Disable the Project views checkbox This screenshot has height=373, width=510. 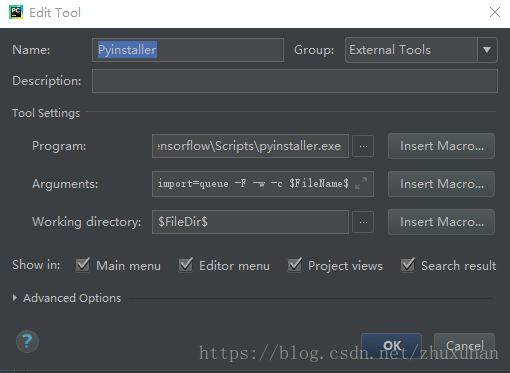295,265
